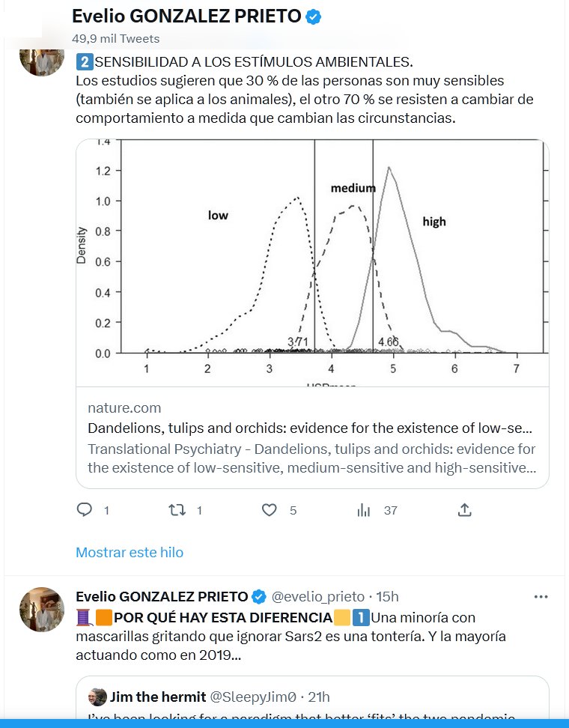This screenshot has height=728, width=569.
Task: Click the reply icon under the tweet
Action: [85, 510]
